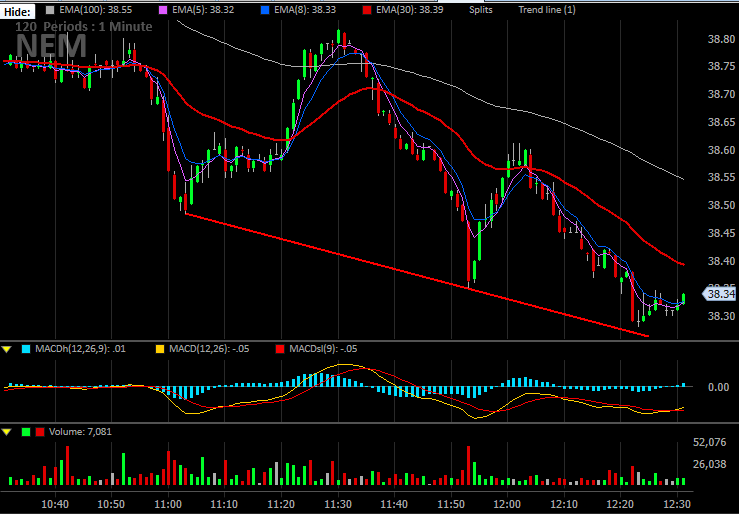The image size is (739, 514).
Task: Click the 38.80 price axis label
Action: tap(721, 39)
